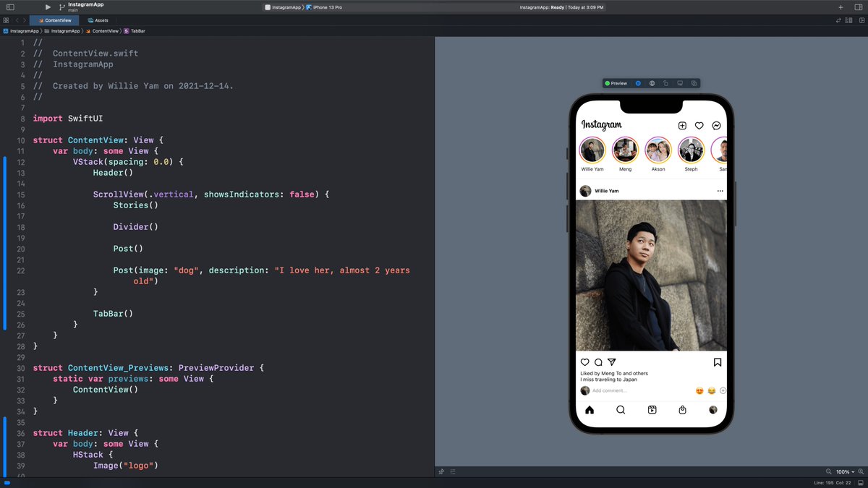Toggle code review mode
The image size is (868, 488).
point(840,20)
